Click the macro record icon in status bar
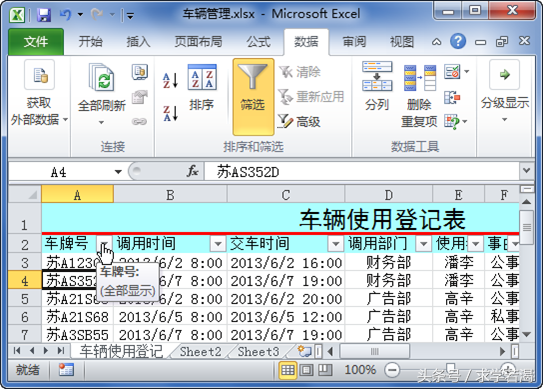Screen dimensions: 543x389 pos(66,370)
